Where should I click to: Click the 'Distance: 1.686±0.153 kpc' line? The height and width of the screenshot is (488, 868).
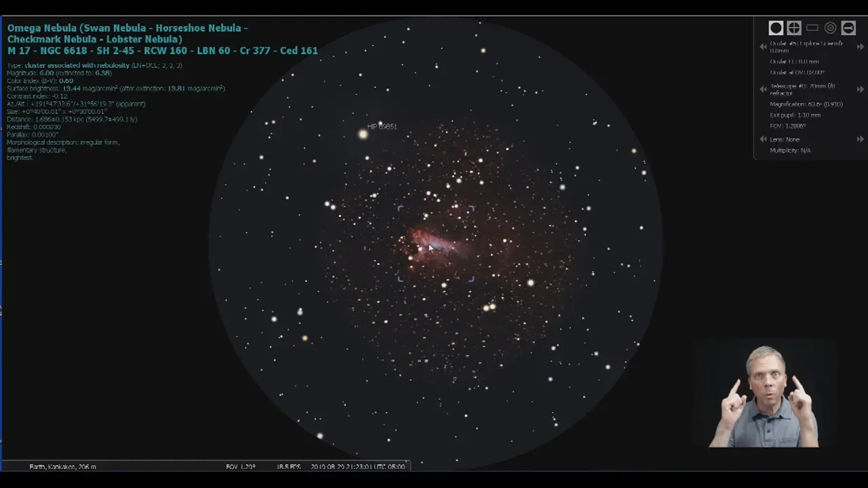pyautogui.click(x=72, y=119)
